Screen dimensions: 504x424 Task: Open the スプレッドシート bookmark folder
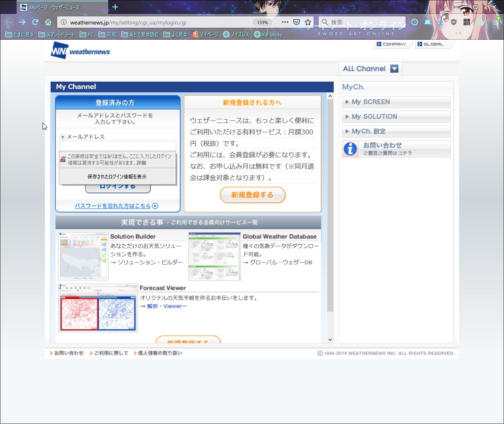click(x=56, y=34)
